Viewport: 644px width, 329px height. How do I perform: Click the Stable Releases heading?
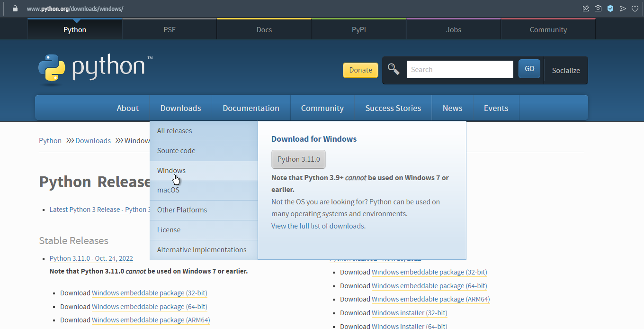73,241
